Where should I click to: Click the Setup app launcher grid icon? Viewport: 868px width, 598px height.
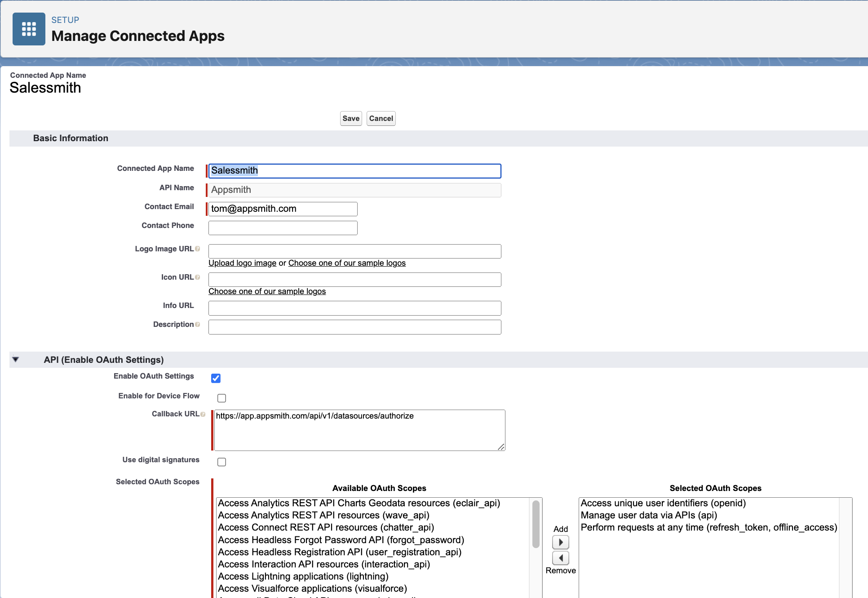click(x=29, y=29)
